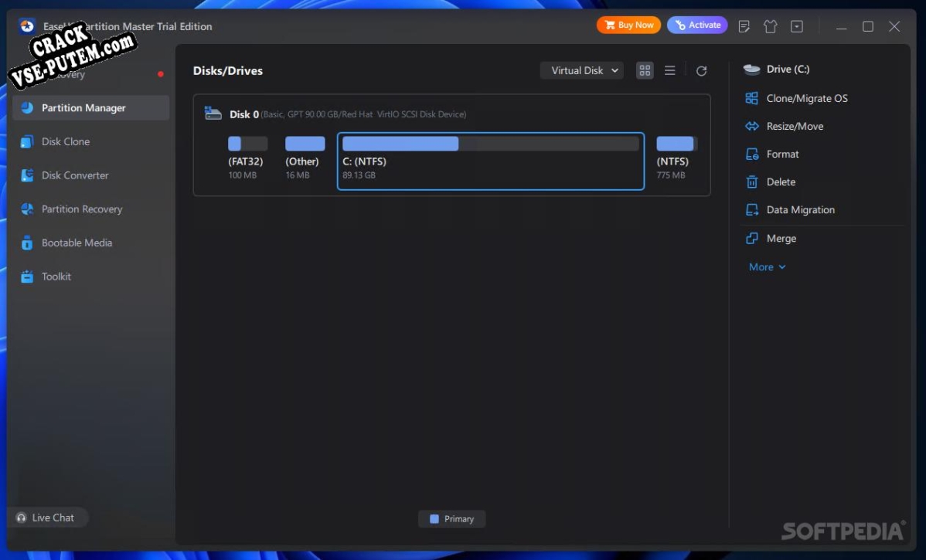
Task: Maximize the application window
Action: point(867,26)
